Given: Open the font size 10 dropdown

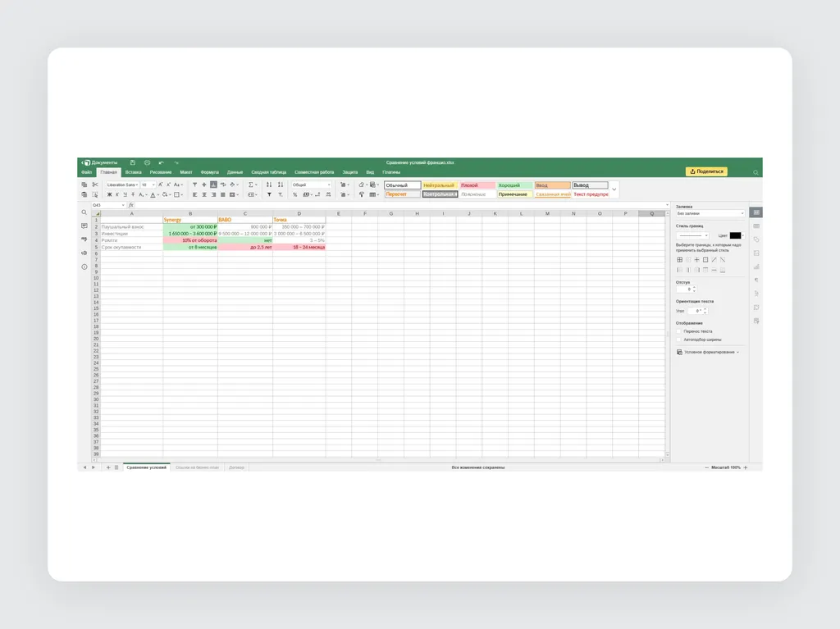Looking at the screenshot, I should [148, 185].
